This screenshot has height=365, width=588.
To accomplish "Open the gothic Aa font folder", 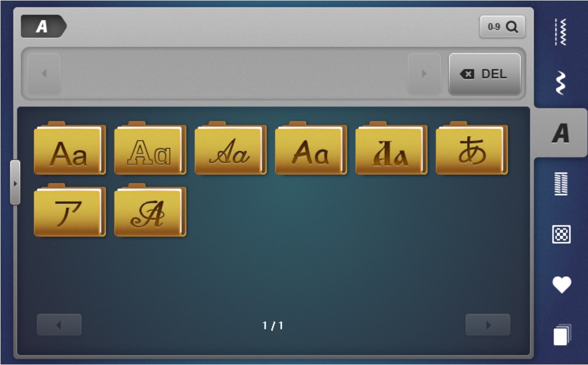I will pos(391,149).
